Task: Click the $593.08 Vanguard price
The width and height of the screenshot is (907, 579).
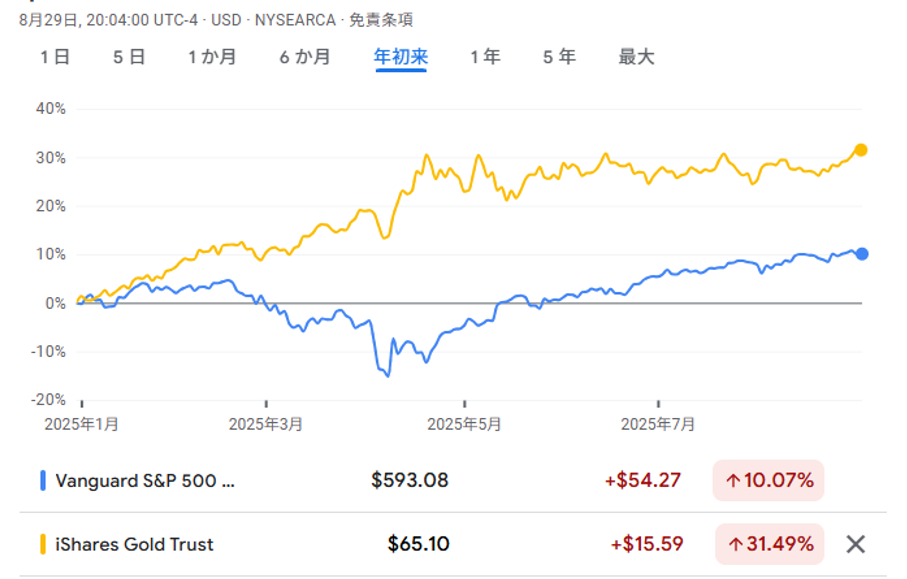Action: pyautogui.click(x=409, y=480)
